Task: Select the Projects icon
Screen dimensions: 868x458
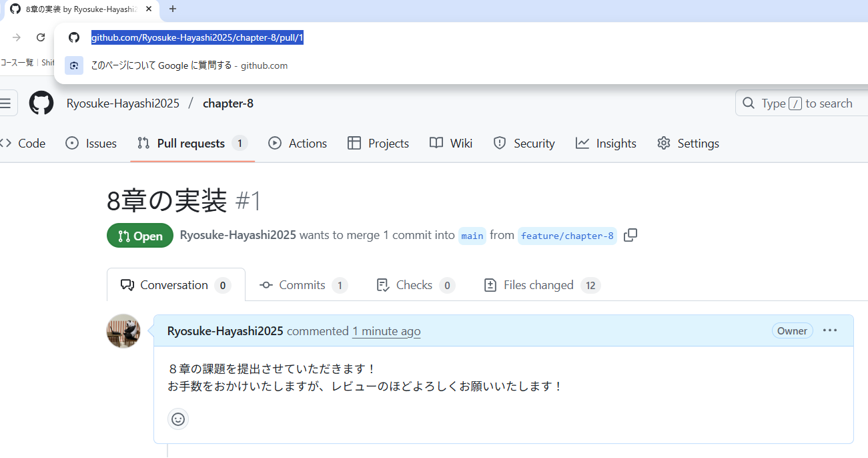Action: pos(354,143)
